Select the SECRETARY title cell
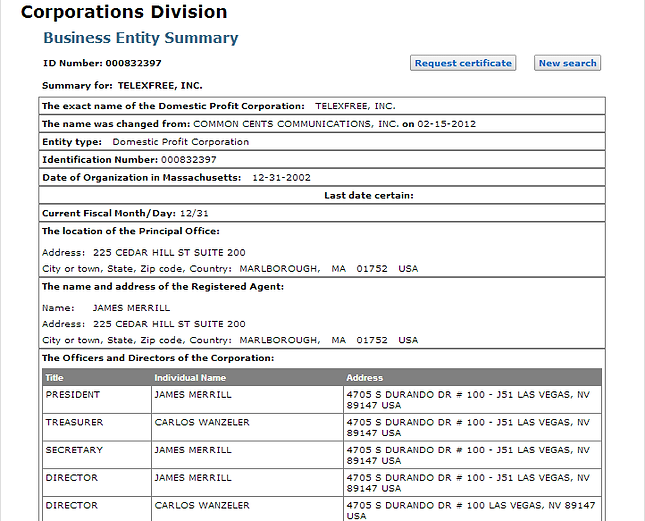Screen dimensions: 645x521 [97, 455]
